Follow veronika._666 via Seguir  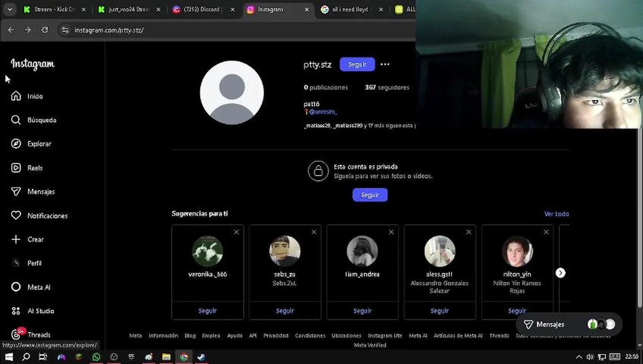tap(208, 311)
